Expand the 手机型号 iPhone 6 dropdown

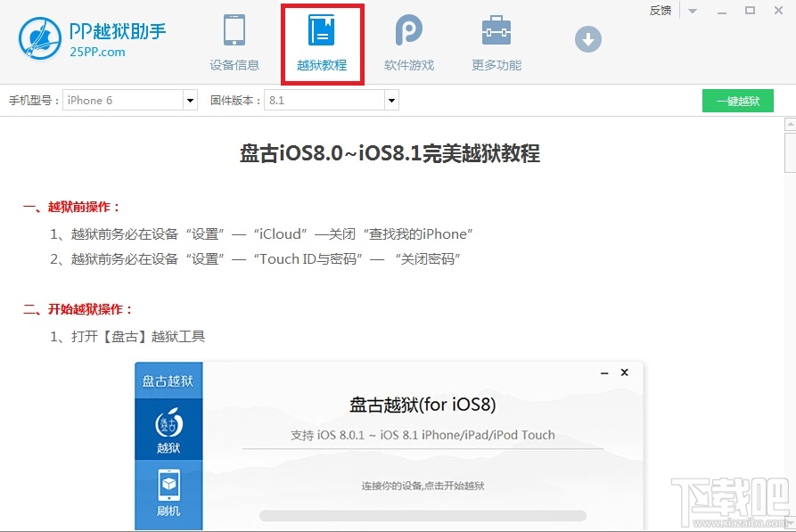point(190,100)
